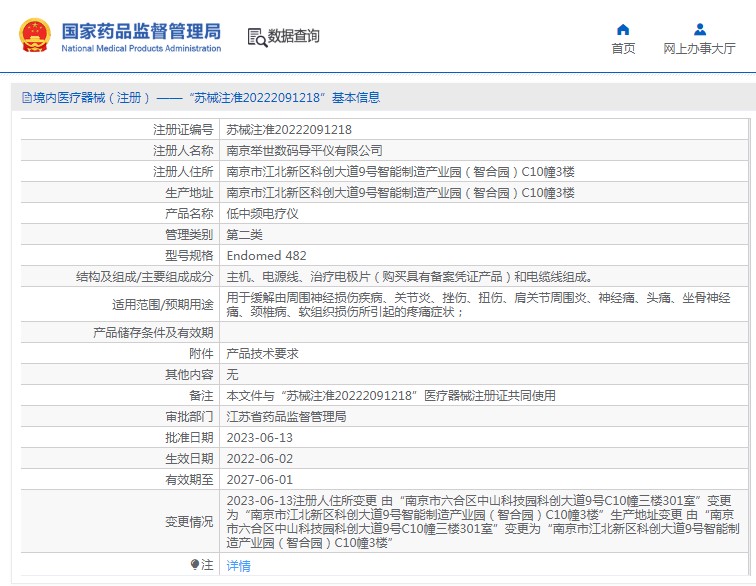Click the 型号规格 row label
Viewport: 756px width, 586px height.
click(189, 256)
